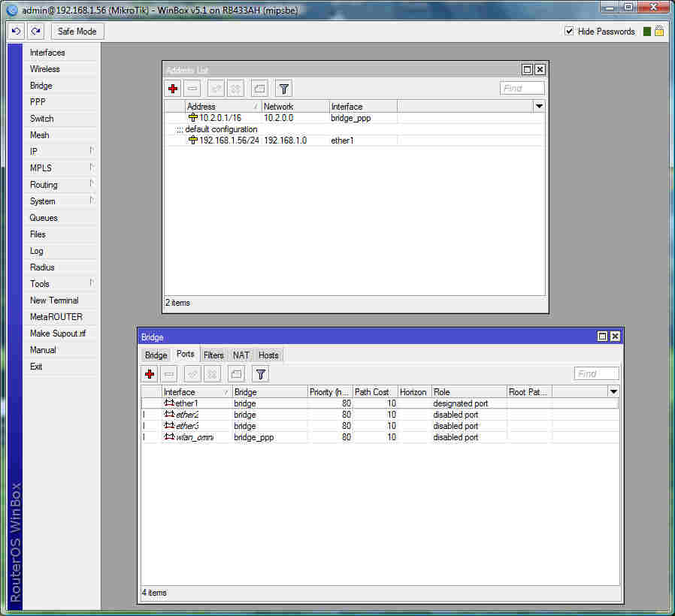Screen dimensions: 675x616
Task: Click the Find field in Address List
Action: 522,88
